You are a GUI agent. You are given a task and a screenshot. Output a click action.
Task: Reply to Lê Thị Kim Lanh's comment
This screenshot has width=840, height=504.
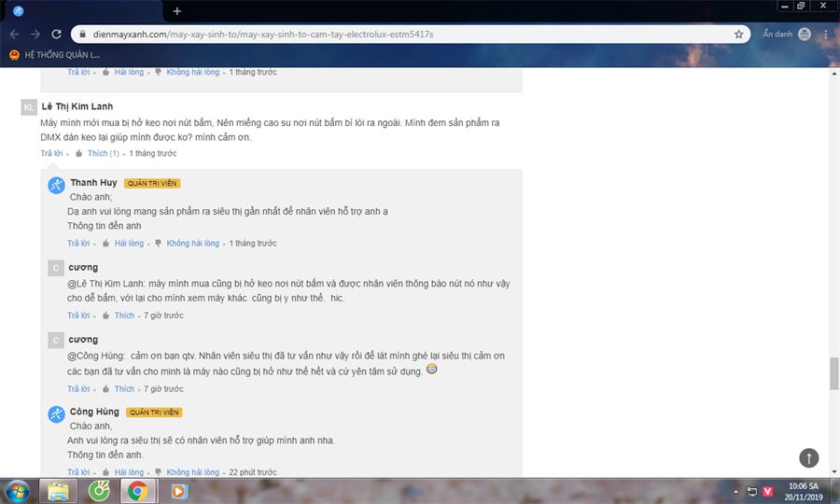(x=51, y=153)
